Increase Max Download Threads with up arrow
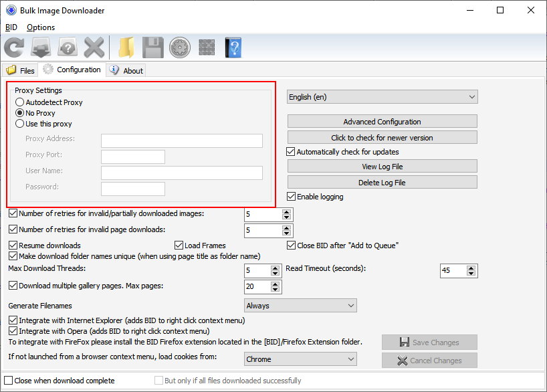Screen dimensions: 547x392 (x=276, y=268)
